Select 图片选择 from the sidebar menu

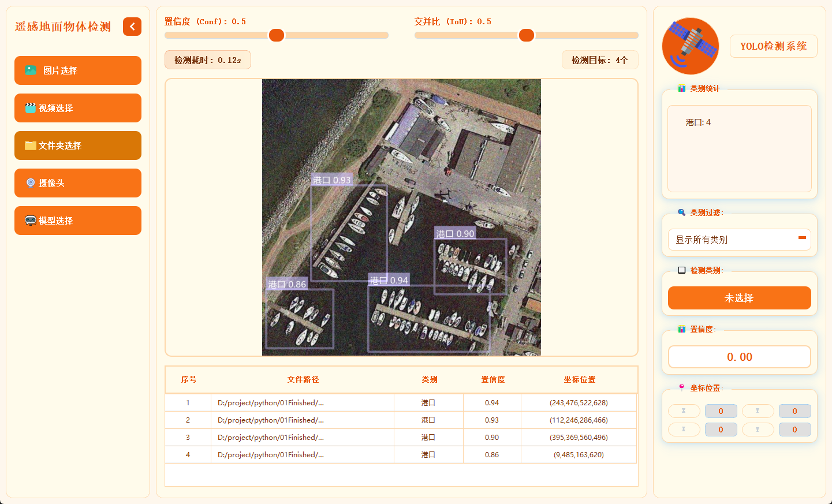(x=77, y=70)
